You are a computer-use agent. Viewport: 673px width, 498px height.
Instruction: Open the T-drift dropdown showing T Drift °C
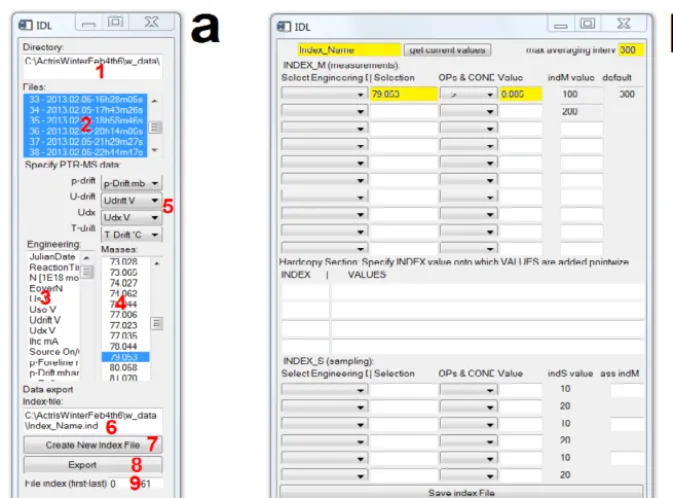[x=131, y=235]
